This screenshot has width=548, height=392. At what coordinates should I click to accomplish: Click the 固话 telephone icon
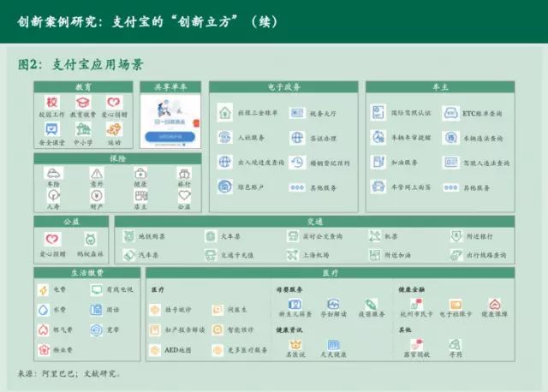point(97,310)
